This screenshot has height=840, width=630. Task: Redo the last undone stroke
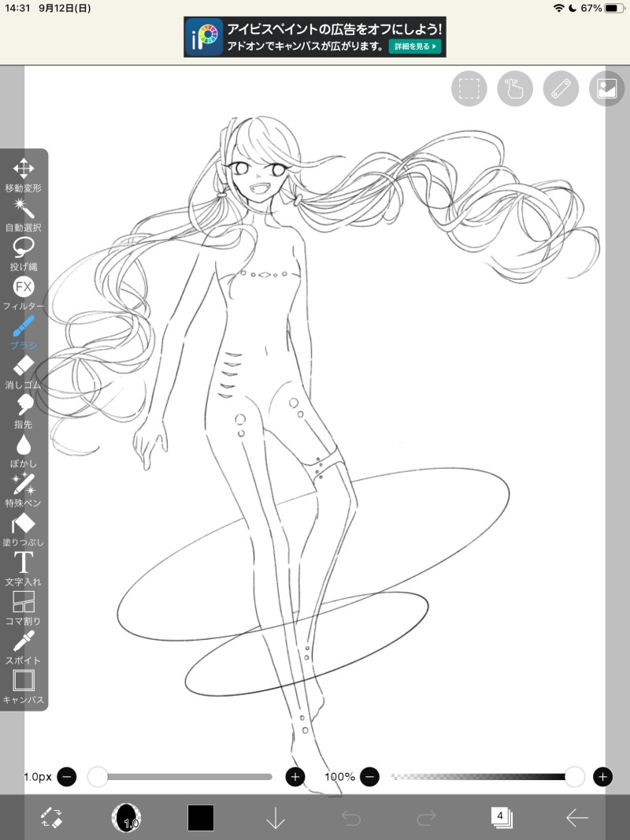click(x=427, y=818)
